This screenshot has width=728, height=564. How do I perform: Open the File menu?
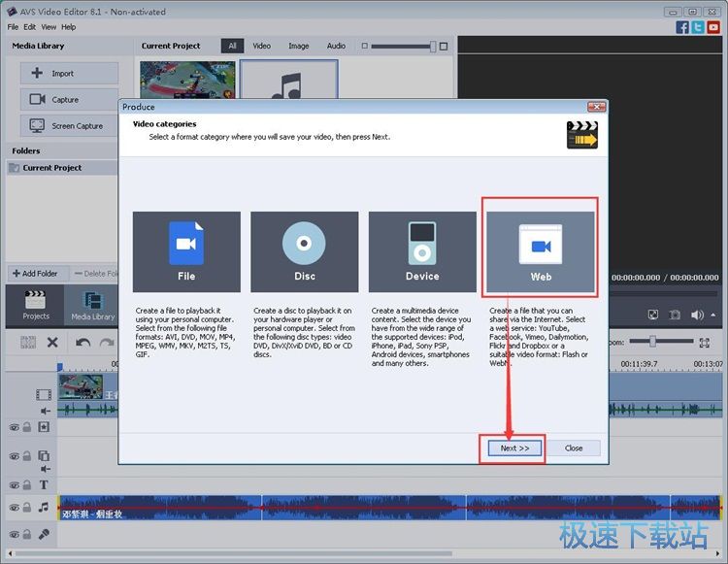pos(13,27)
